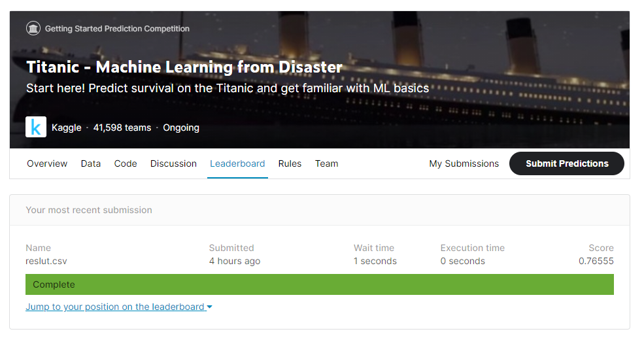Image resolution: width=644 pixels, height=340 pixels.
Task: Click the 0 seconds execution time value
Action: [x=462, y=261]
